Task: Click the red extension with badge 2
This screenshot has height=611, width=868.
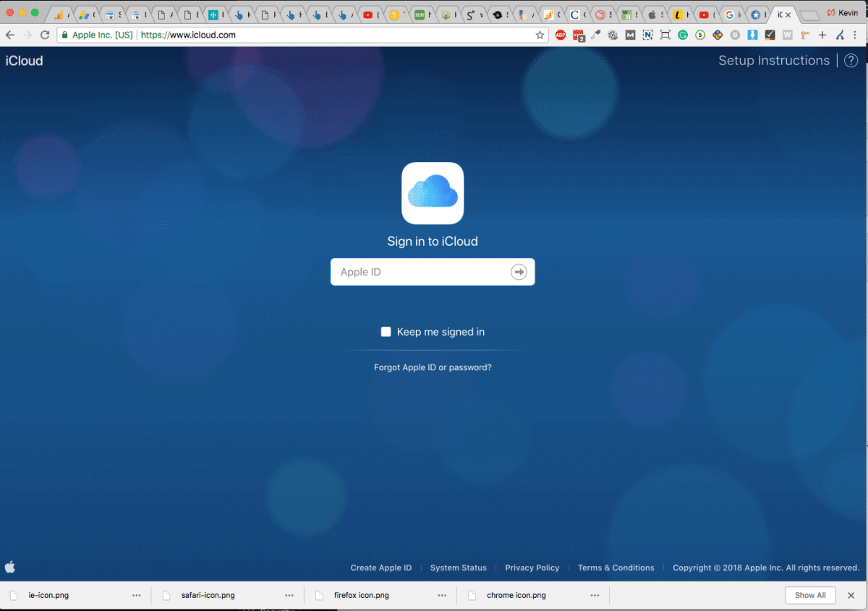Action: coord(579,35)
